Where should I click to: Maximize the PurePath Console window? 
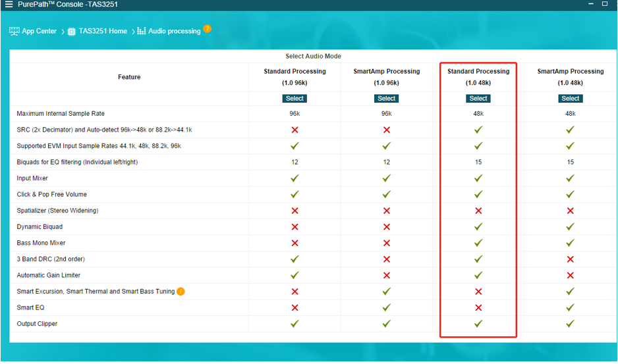pos(605,4)
